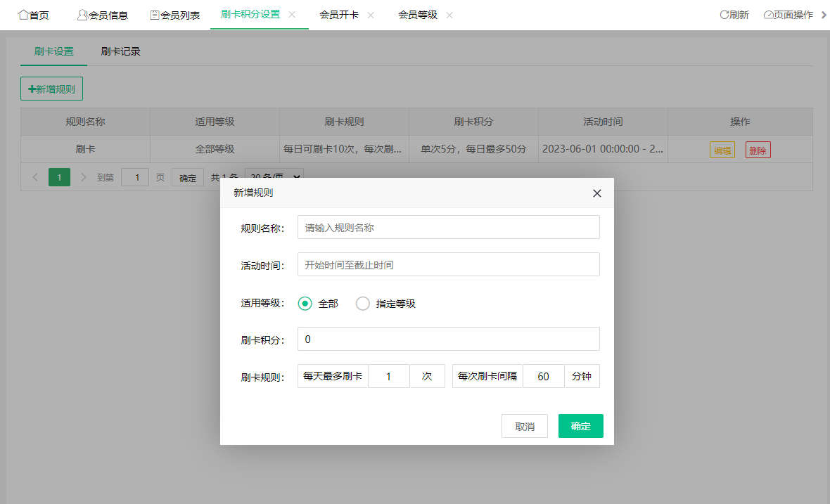The image size is (830, 504).
Task: Click the 取消 button in dialog
Action: pyautogui.click(x=524, y=426)
